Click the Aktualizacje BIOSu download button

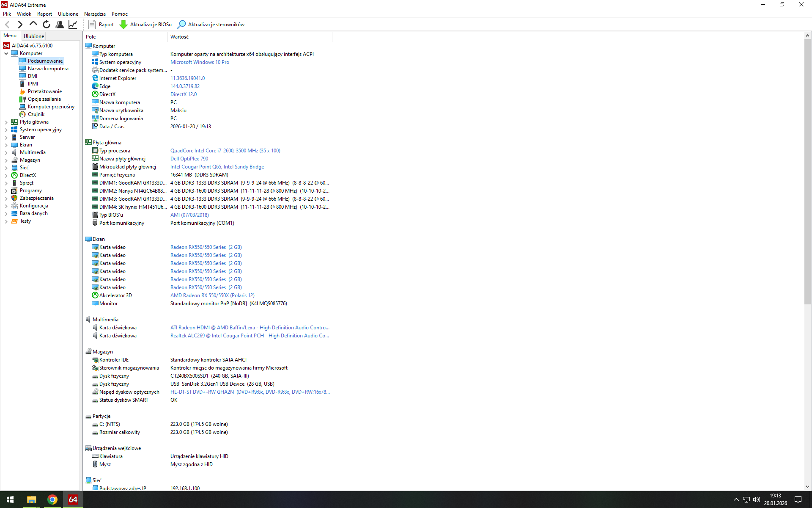(146, 25)
